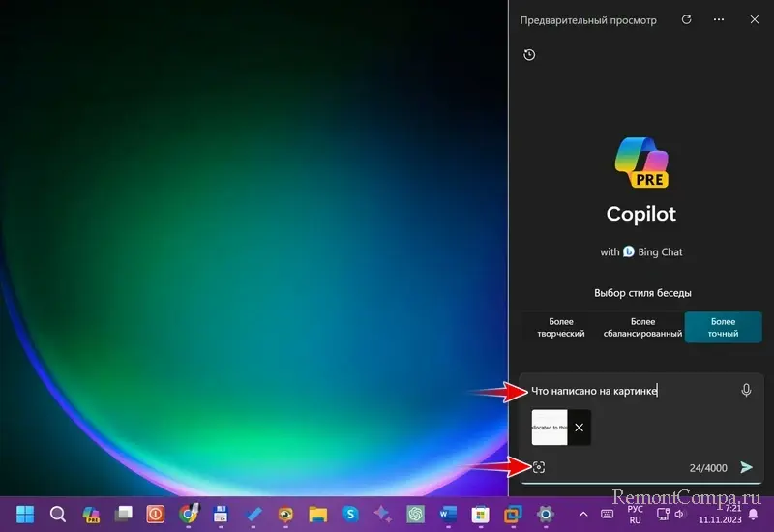Click Copilot PRE icon in taskbar
Image resolution: width=774 pixels, height=532 pixels.
point(91,514)
